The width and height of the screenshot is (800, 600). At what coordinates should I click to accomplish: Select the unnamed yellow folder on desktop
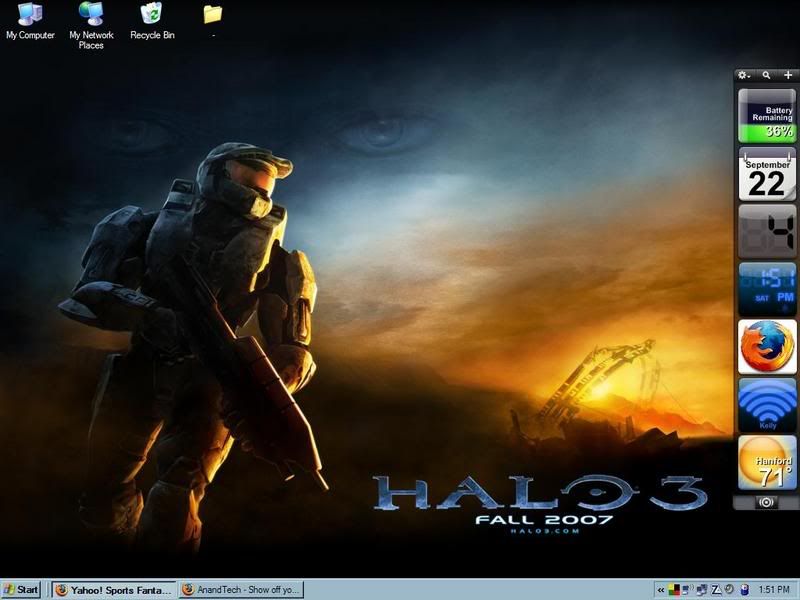coord(213,15)
